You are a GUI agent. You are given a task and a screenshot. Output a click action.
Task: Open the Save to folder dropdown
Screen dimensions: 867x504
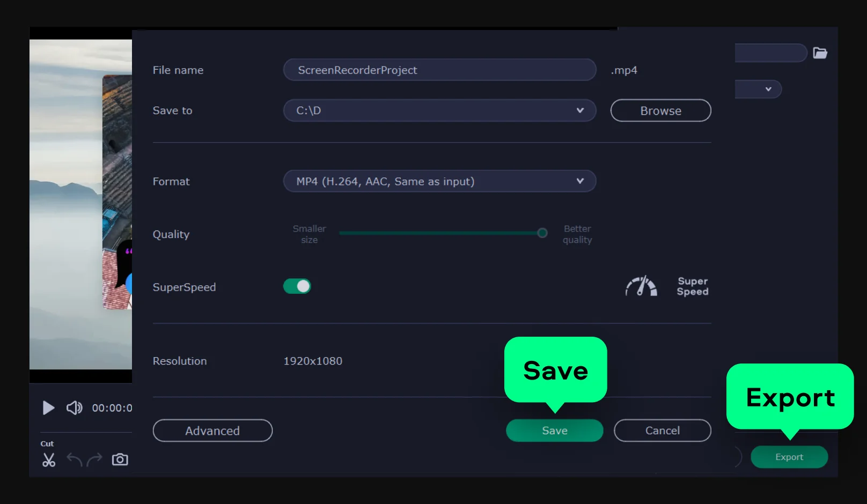439,110
